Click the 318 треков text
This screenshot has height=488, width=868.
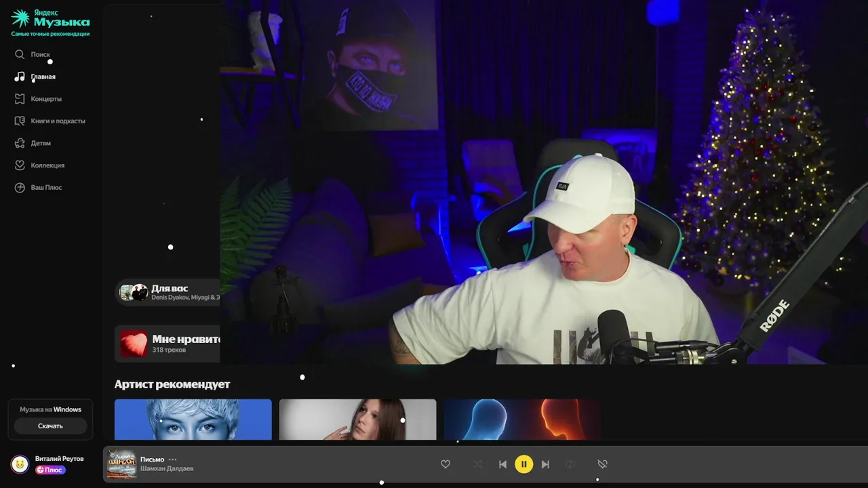pyautogui.click(x=169, y=350)
